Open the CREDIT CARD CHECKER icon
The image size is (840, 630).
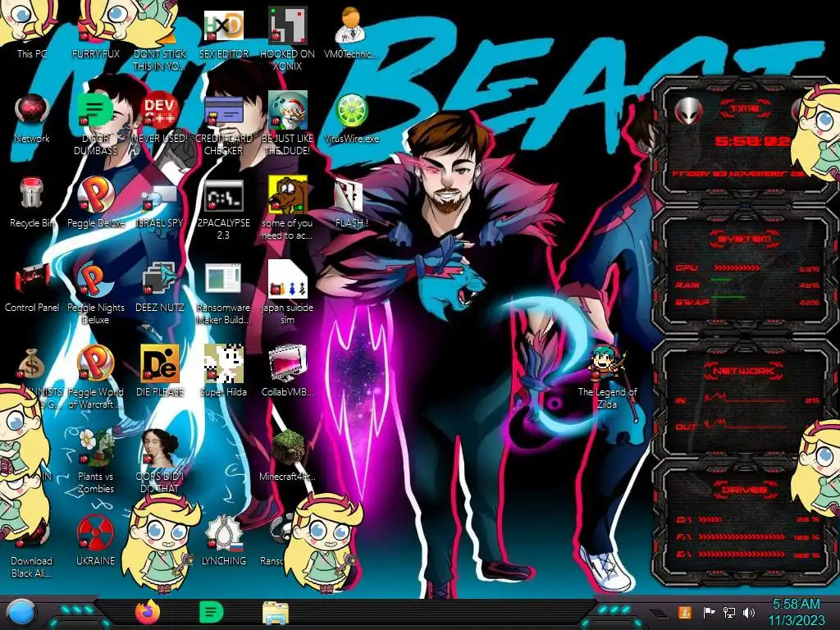223,125
